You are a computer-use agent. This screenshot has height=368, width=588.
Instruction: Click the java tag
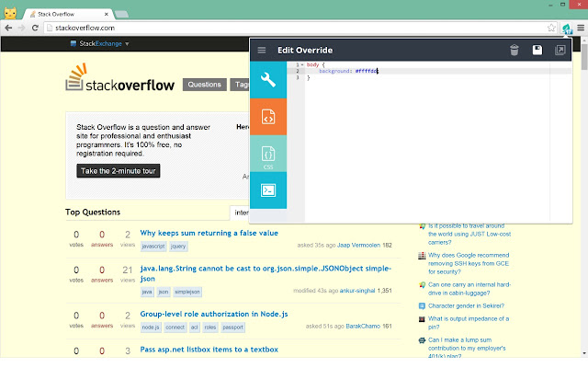(x=147, y=292)
